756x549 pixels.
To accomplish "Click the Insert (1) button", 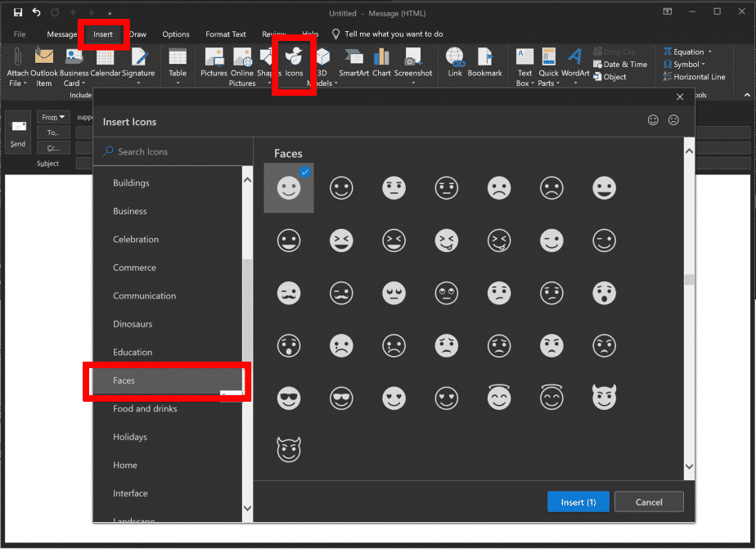I will pyautogui.click(x=578, y=502).
